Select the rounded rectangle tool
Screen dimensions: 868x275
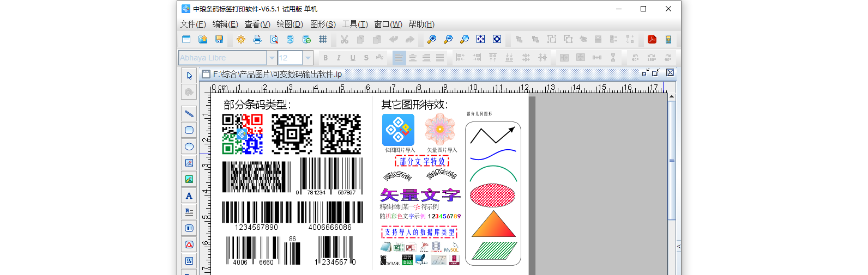189,130
